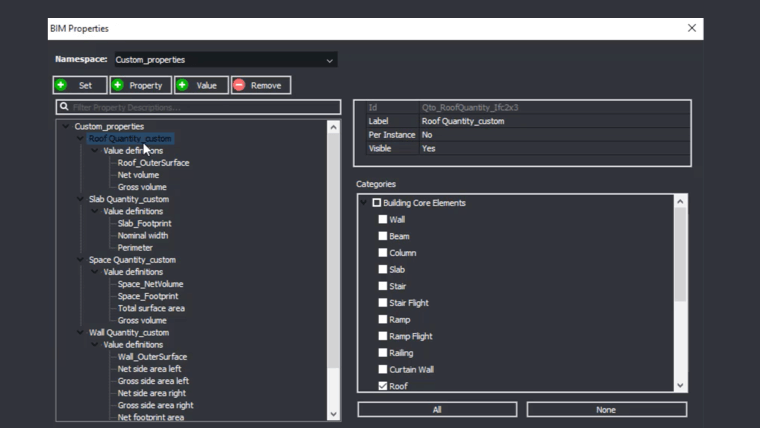
Task: Click the Categories list scroll down arrow
Action: (681, 385)
